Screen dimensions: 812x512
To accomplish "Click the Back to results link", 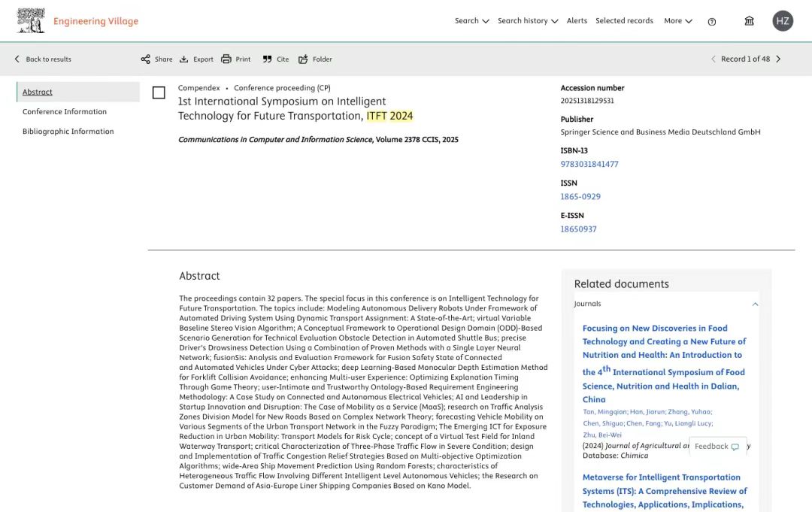I will tap(49, 59).
